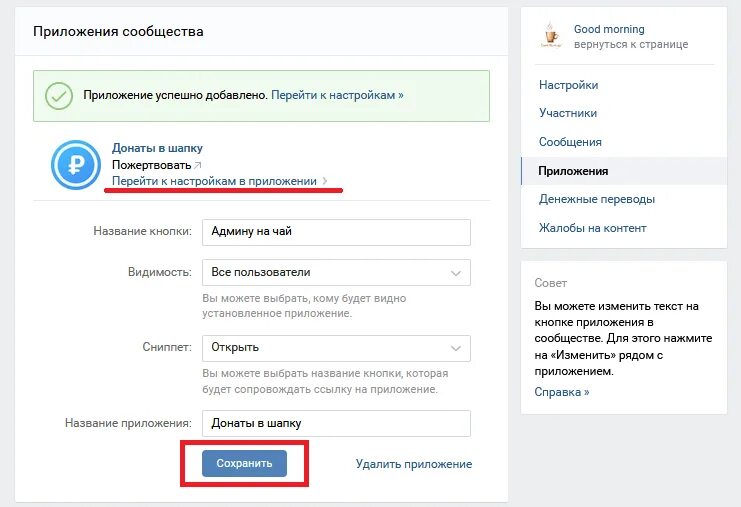The image size is (741, 507).
Task: Click the green success checkmark icon
Action: pos(59,96)
